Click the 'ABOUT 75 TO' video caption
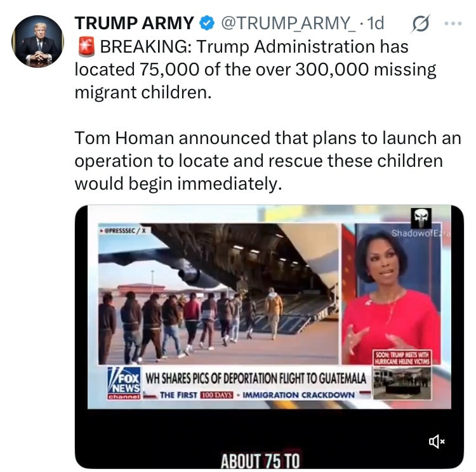476x472 pixels. coord(260,461)
